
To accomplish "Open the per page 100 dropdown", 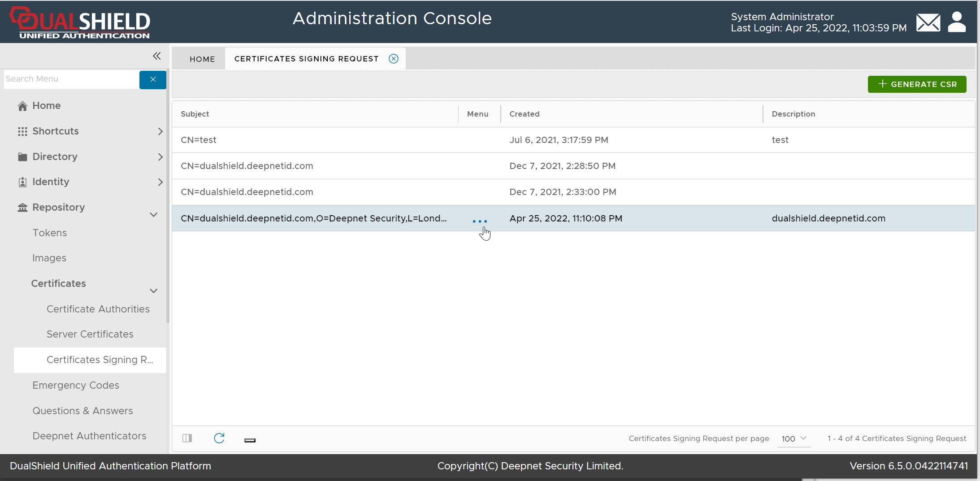I will pyautogui.click(x=794, y=438).
